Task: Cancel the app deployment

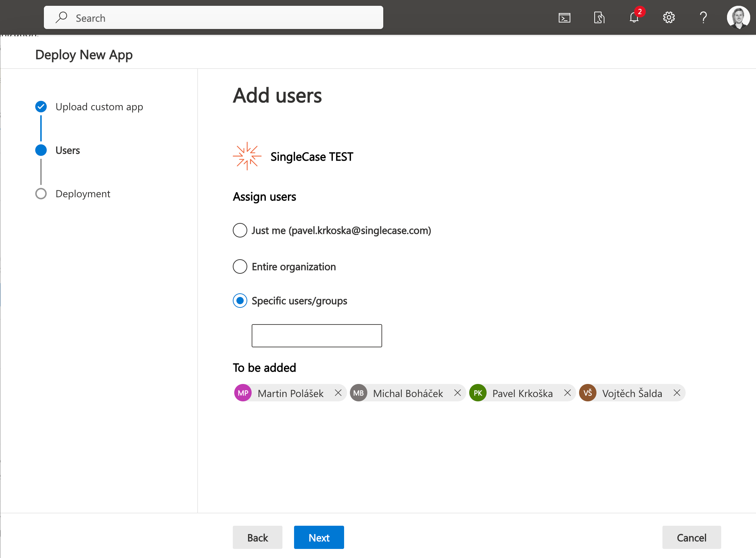Action: (691, 537)
